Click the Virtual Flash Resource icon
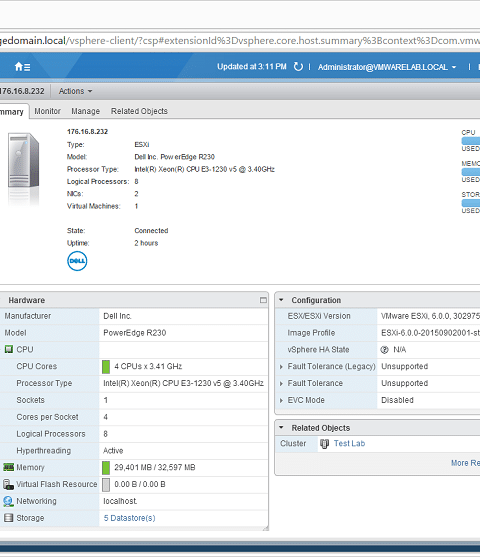This screenshot has width=480, height=557. (9, 484)
